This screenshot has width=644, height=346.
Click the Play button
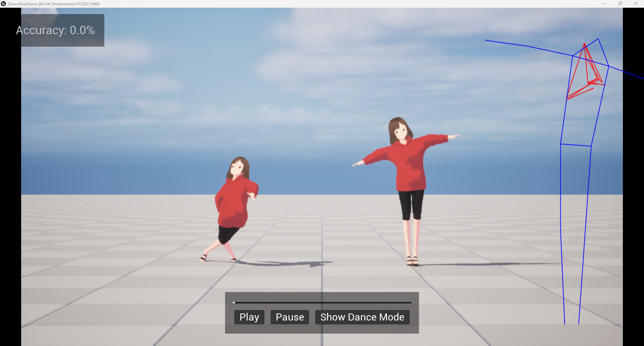tap(249, 317)
